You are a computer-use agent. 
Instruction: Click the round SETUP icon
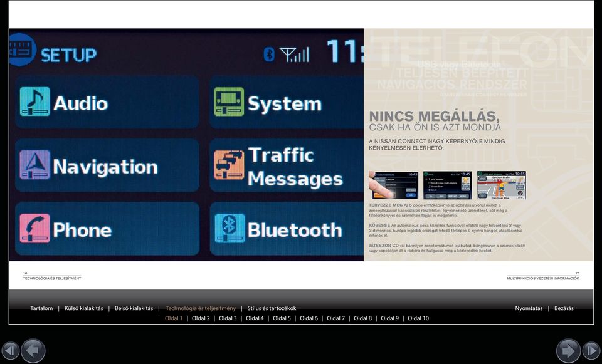pos(23,50)
